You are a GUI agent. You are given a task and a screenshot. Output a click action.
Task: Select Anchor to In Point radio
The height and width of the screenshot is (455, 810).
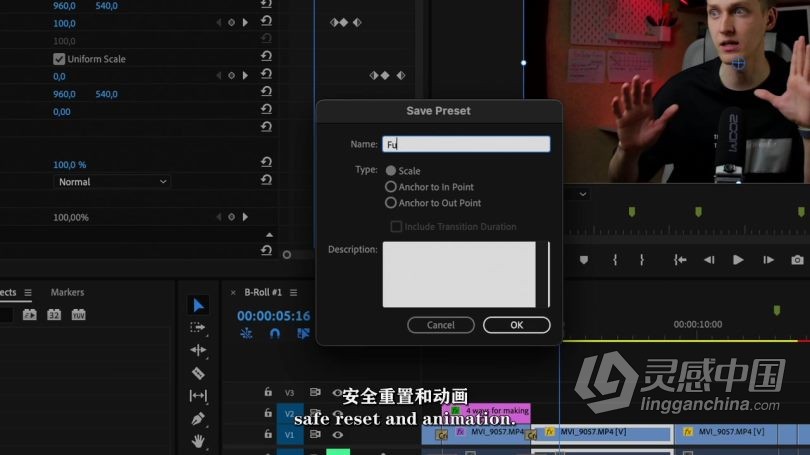(x=391, y=186)
